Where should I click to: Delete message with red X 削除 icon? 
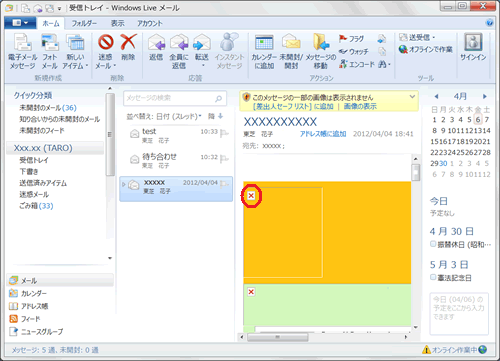[128, 42]
